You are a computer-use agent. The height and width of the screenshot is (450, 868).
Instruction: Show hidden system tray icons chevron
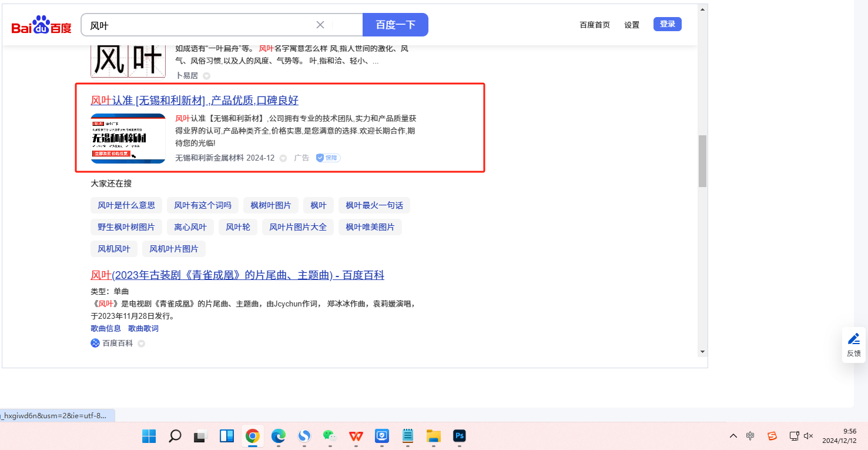pos(733,436)
